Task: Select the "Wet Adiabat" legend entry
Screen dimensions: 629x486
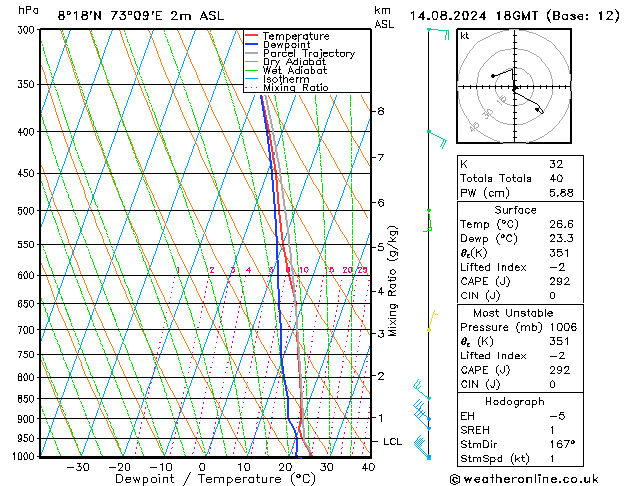Action: (295, 71)
